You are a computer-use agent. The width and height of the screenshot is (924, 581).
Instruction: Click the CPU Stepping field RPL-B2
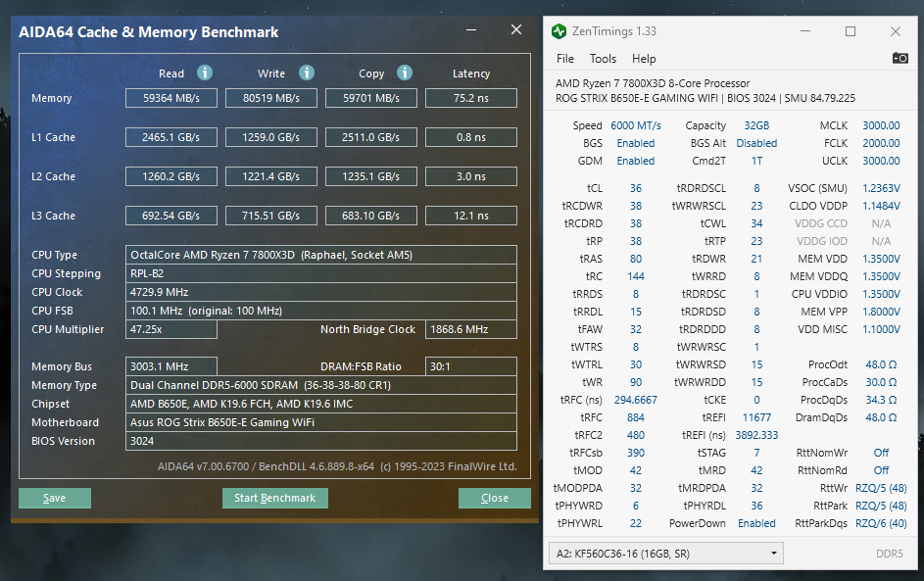[321, 273]
